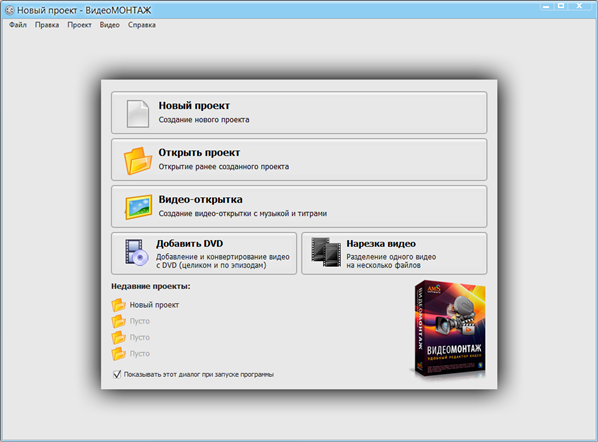This screenshot has width=598, height=442.
Task: Open the Правка menu
Action: point(47,25)
